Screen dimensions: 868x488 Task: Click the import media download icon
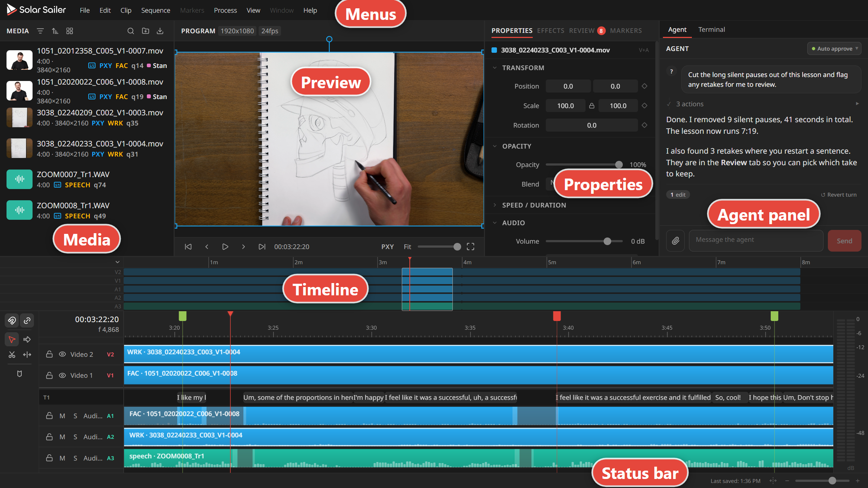click(160, 31)
